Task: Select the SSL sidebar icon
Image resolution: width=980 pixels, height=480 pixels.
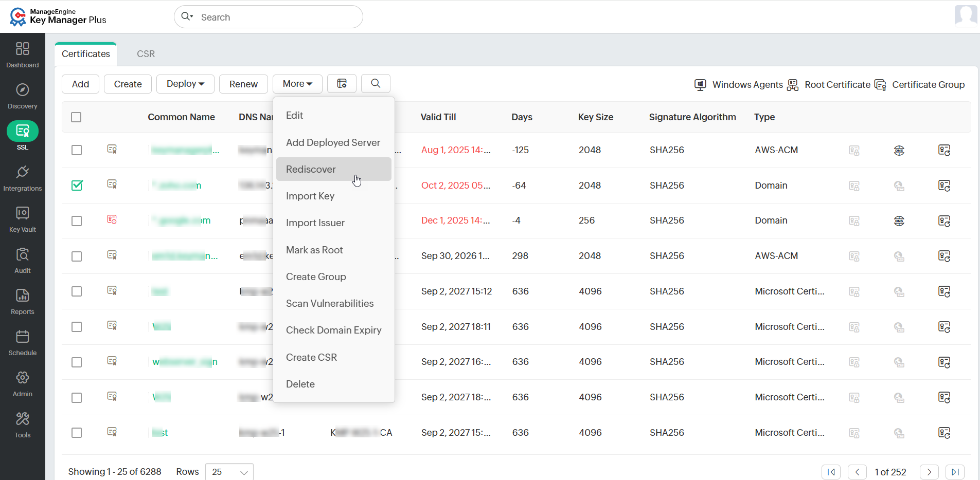Action: tap(23, 131)
